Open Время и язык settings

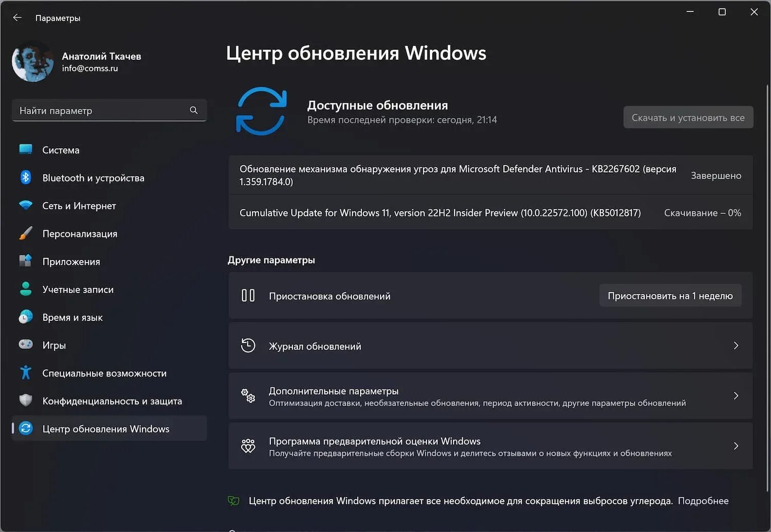click(x=109, y=317)
